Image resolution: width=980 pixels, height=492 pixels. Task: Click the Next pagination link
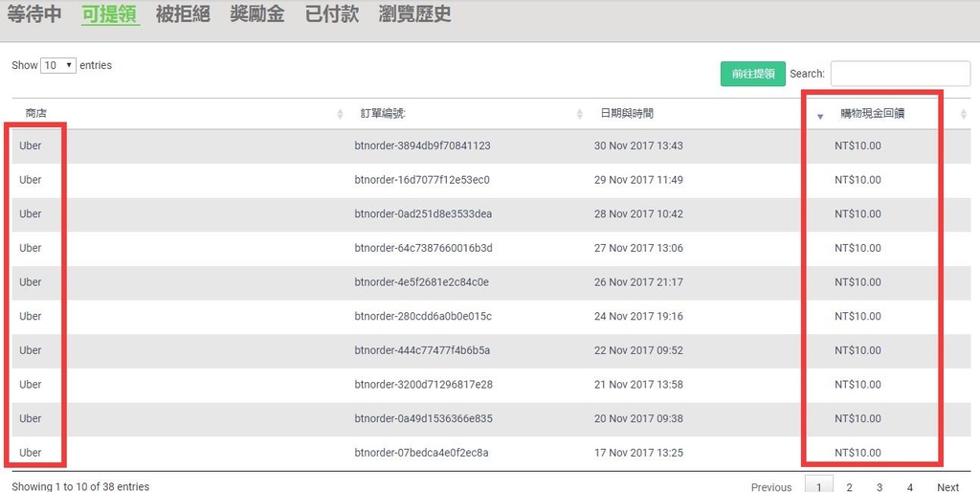(947, 487)
